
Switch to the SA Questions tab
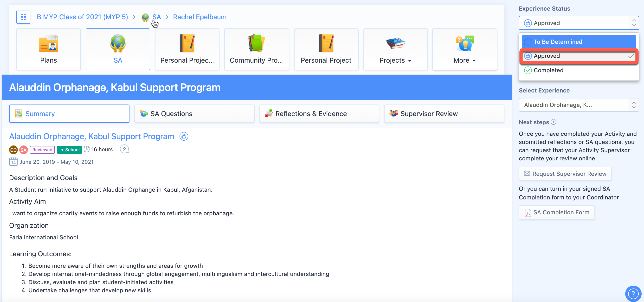[x=194, y=114]
